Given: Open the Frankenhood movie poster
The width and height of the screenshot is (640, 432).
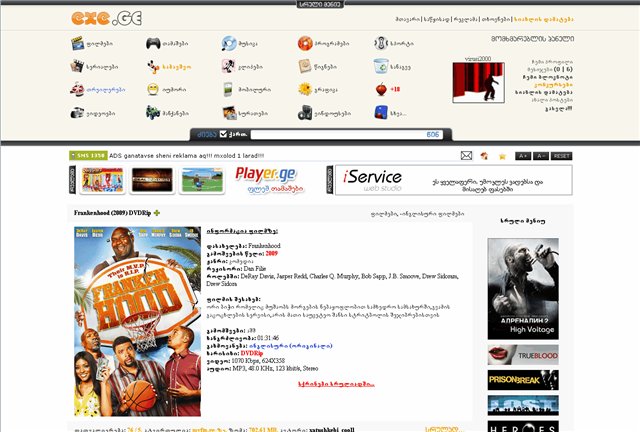Looking at the screenshot, I should (138, 321).
